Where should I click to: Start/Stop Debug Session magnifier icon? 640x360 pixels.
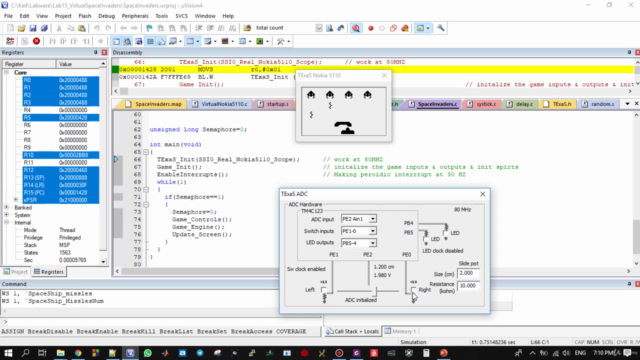[356, 28]
